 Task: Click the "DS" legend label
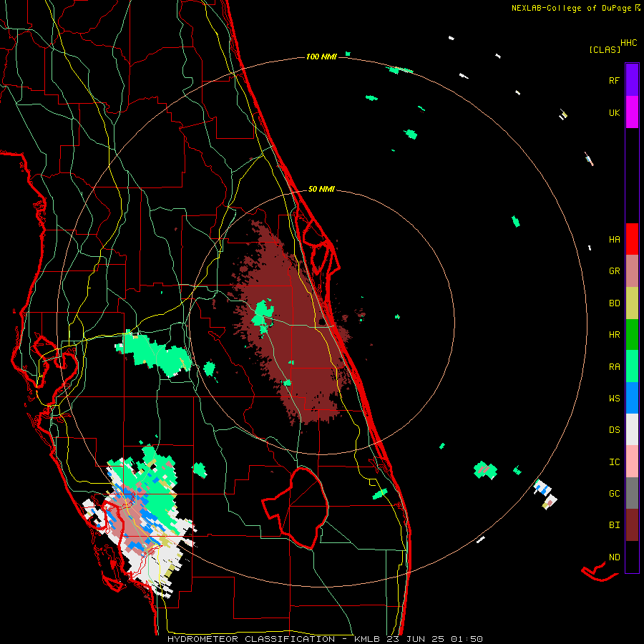[x=614, y=430]
